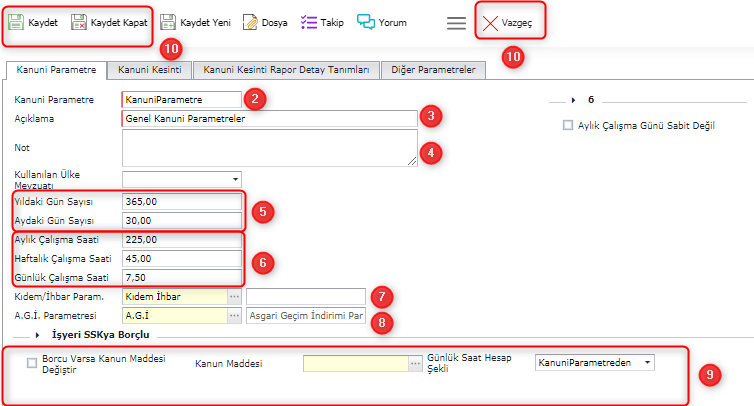Image resolution: width=754 pixels, height=406 pixels.
Task: Select Kanuni Kesinti Rapor Detay Tanımları tab
Action: 286,70
